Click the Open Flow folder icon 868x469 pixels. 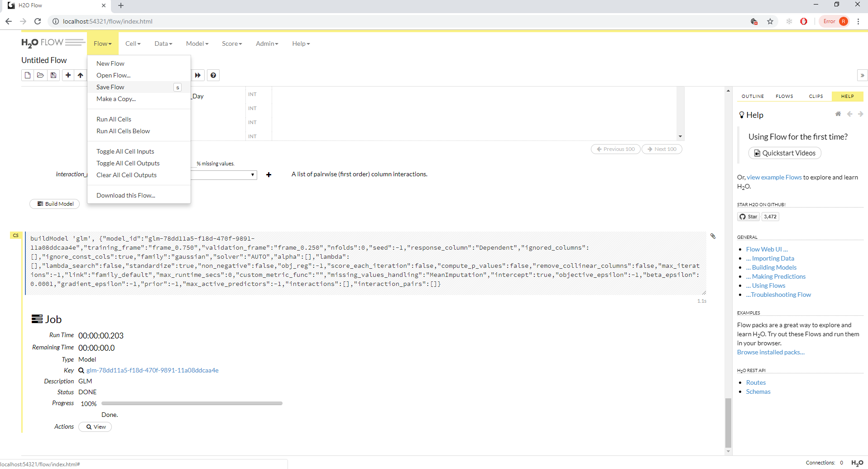pyautogui.click(x=40, y=75)
